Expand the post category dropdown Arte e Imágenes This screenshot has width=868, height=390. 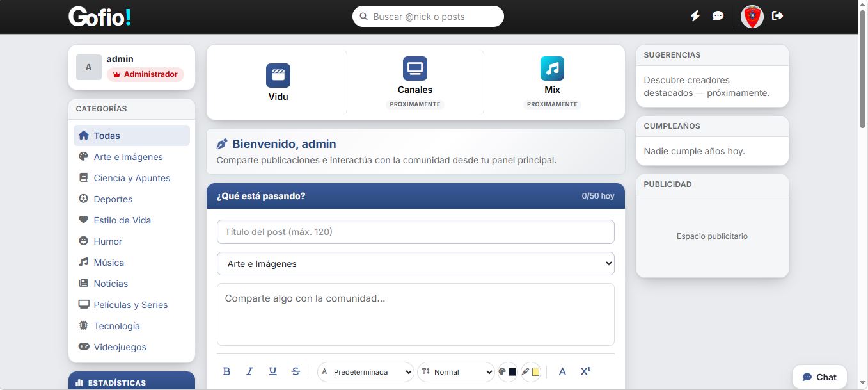(x=416, y=263)
